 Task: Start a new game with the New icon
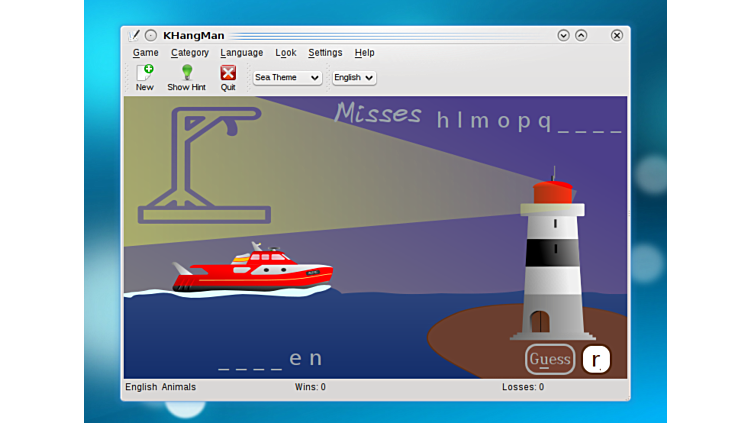(x=145, y=77)
